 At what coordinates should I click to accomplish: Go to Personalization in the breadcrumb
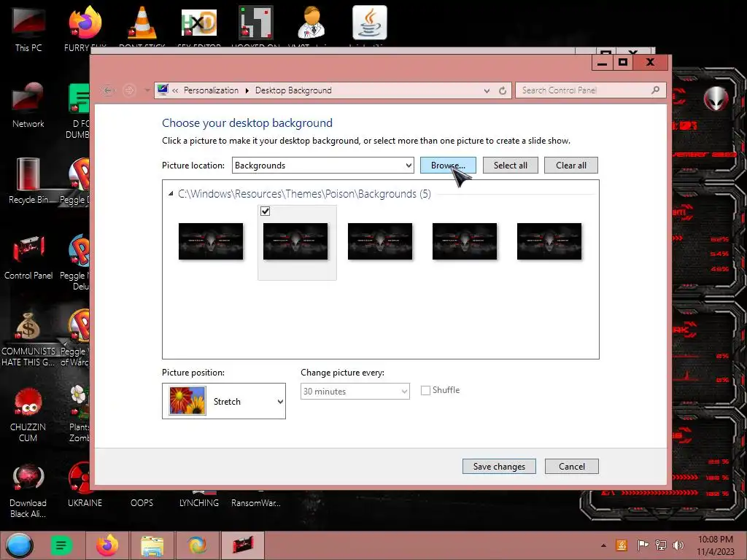pos(211,90)
